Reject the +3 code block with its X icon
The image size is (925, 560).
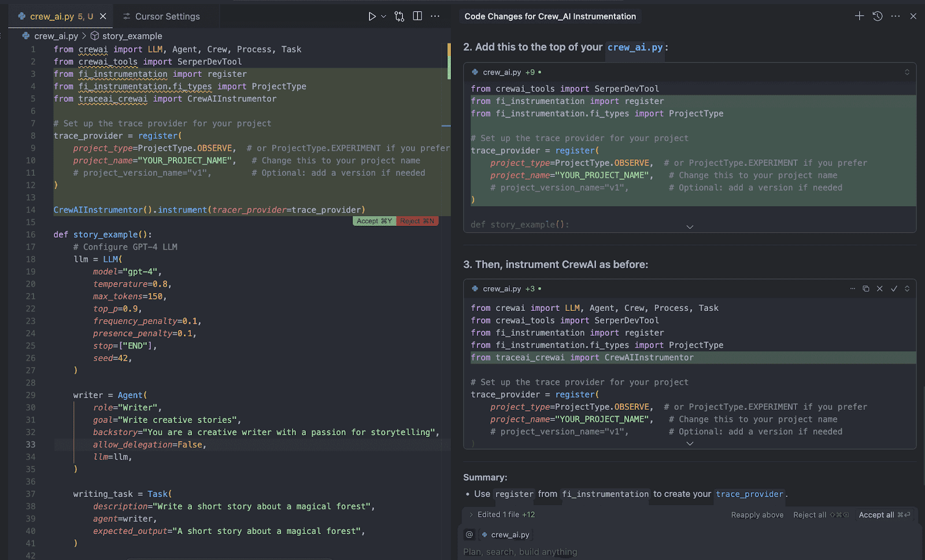[880, 288]
